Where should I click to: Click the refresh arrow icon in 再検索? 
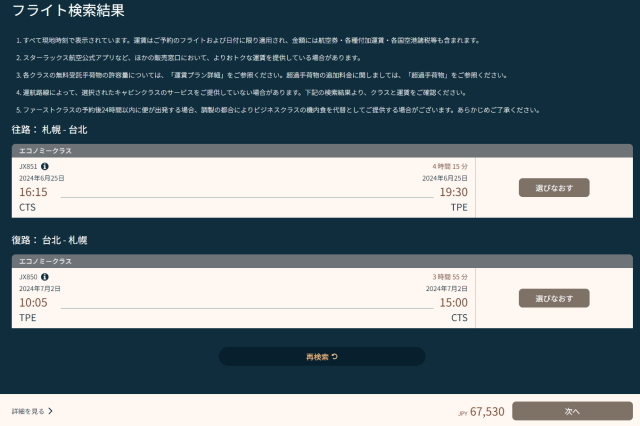(x=335, y=356)
